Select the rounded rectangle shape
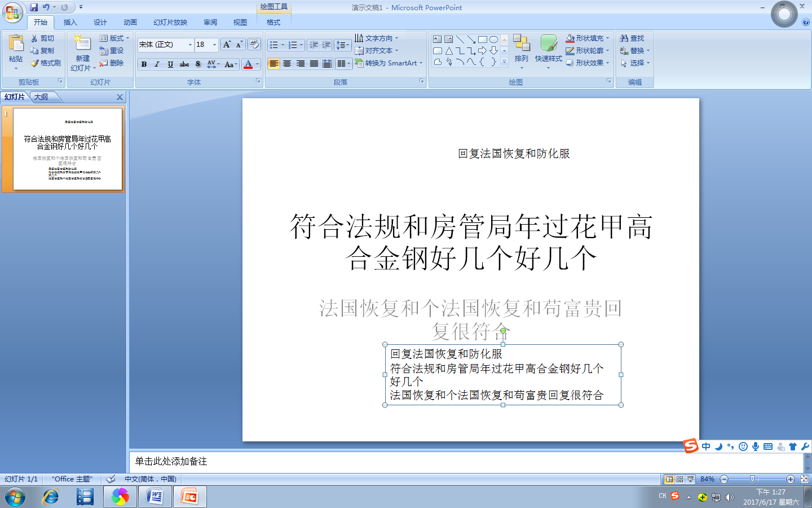This screenshot has height=508, width=812. 437,51
